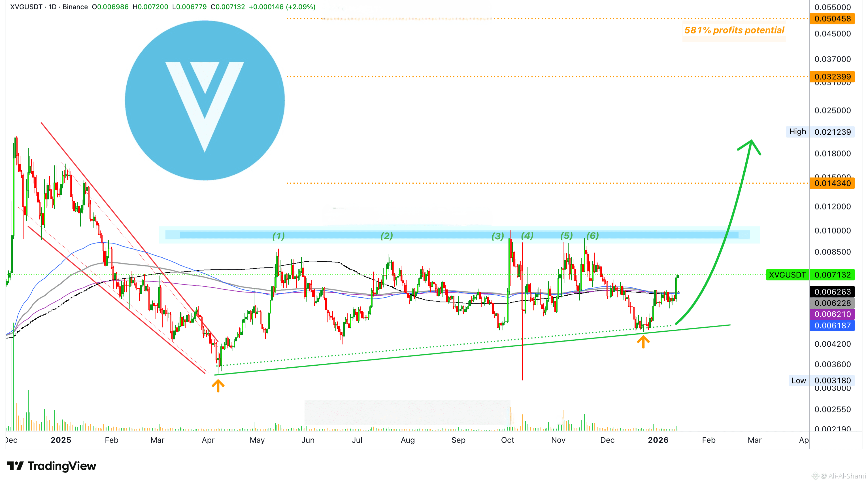Click the 581% profits potential text
The width and height of the screenshot is (868, 483).
734,30
